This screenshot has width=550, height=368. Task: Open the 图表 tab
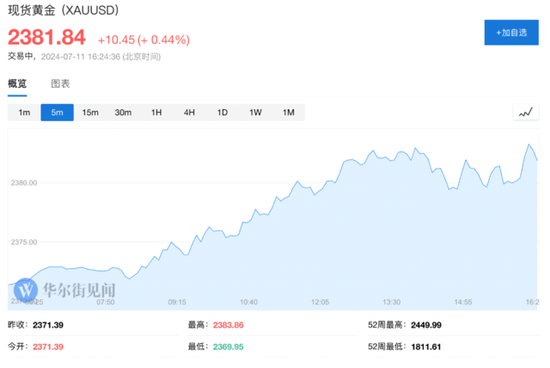[x=60, y=83]
